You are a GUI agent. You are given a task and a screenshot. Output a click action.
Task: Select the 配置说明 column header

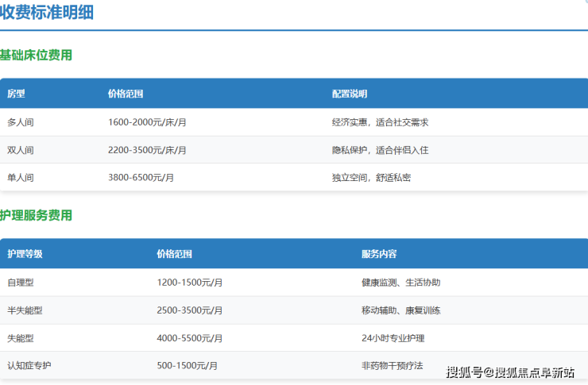click(x=350, y=94)
